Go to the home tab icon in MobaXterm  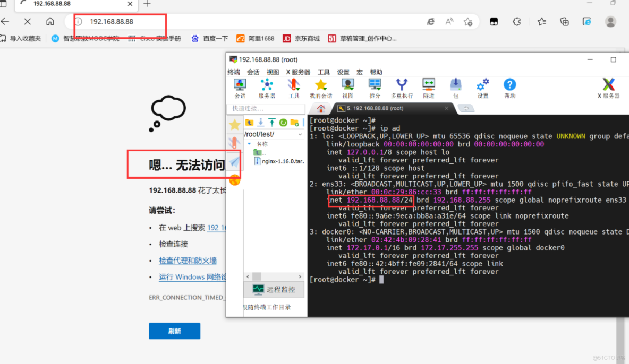(x=321, y=108)
